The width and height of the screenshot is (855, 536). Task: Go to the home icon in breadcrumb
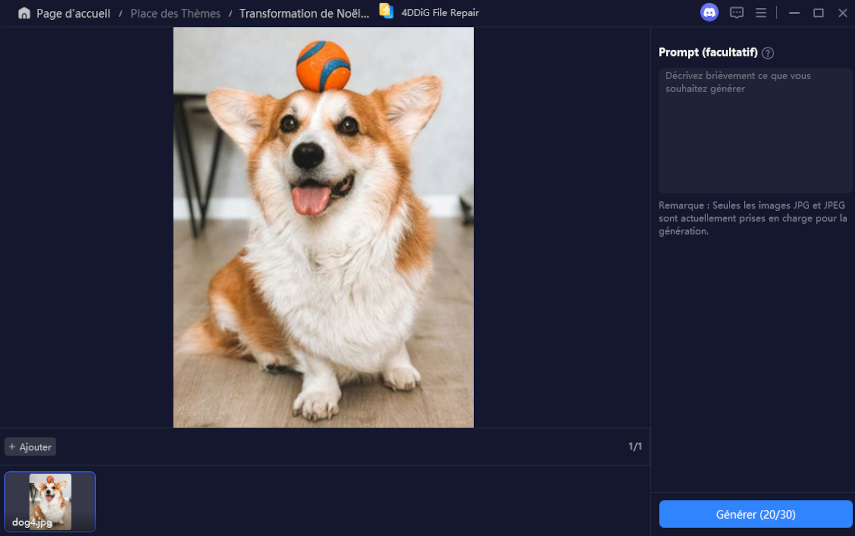pos(24,13)
